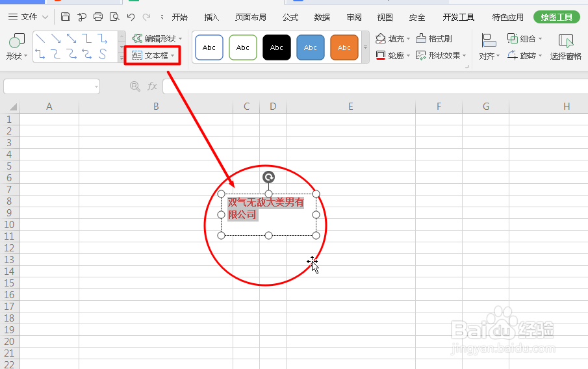This screenshot has height=369, width=588.
Task: Select column B header
Action: 156,107
